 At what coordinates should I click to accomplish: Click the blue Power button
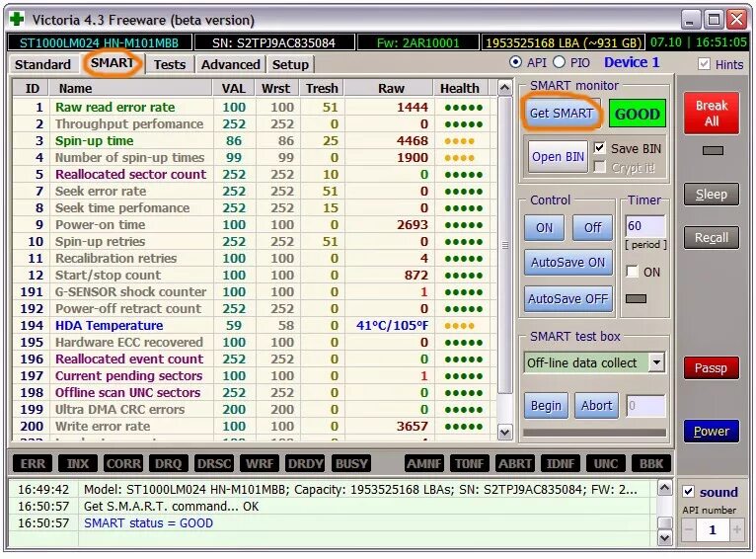pyautogui.click(x=712, y=432)
